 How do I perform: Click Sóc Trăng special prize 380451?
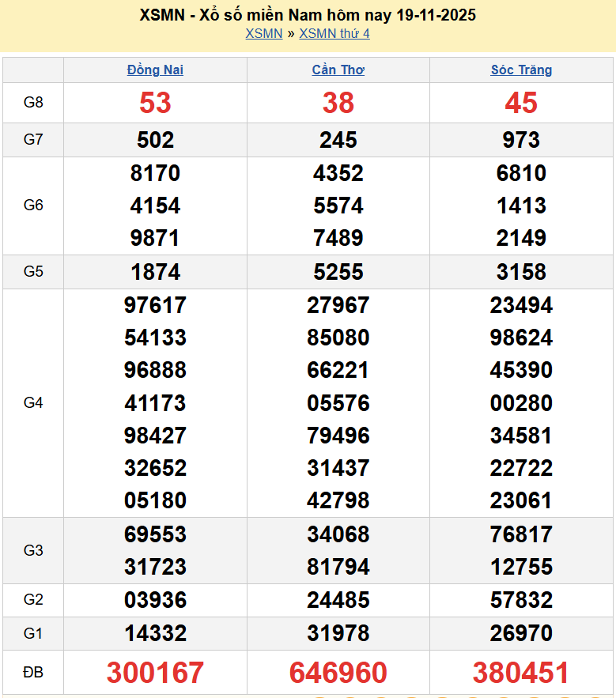[x=521, y=673]
